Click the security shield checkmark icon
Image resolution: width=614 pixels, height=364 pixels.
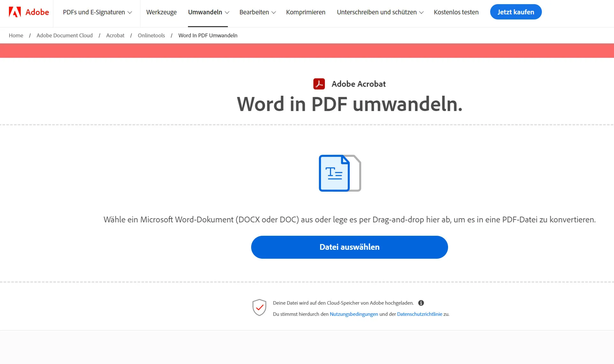tap(259, 308)
